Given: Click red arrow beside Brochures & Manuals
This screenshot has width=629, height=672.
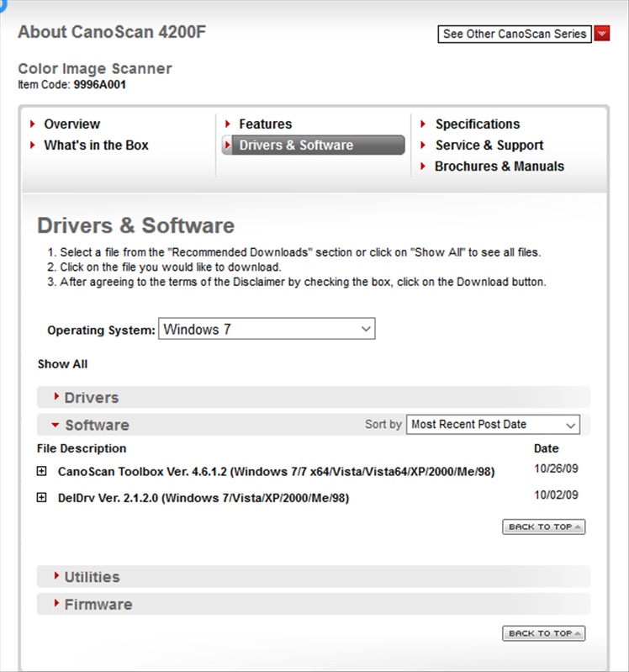Looking at the screenshot, I should 424,167.
